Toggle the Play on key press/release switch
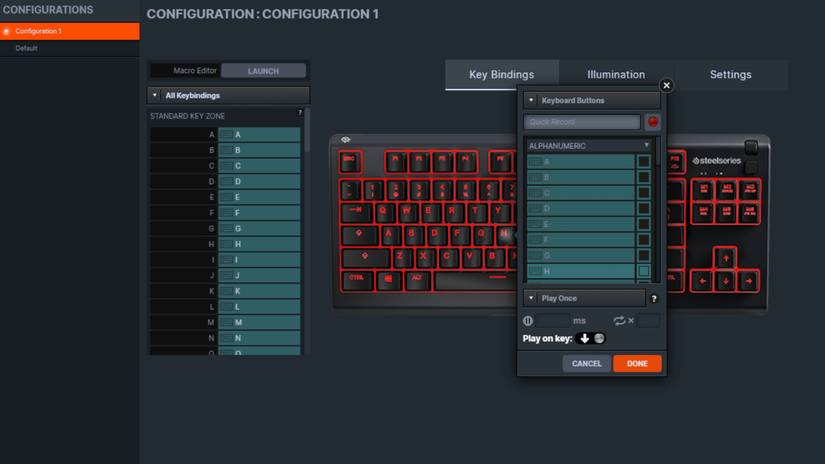The height and width of the screenshot is (464, 825). (591, 338)
